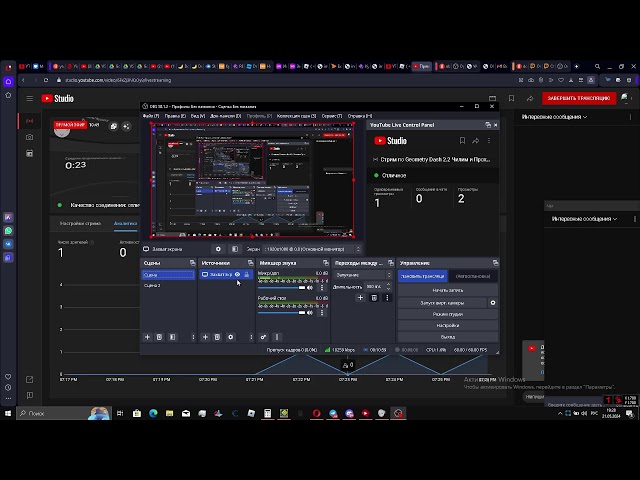
Task: Delete selected scene with trash icon
Action: [160, 337]
